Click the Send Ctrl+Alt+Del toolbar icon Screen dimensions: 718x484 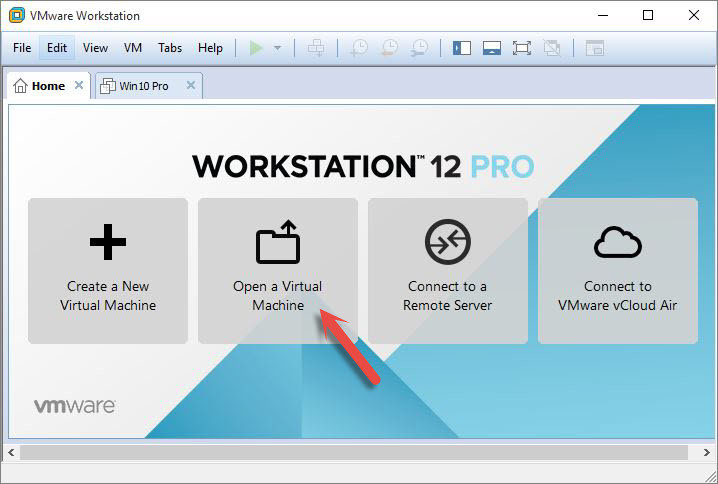click(x=316, y=48)
